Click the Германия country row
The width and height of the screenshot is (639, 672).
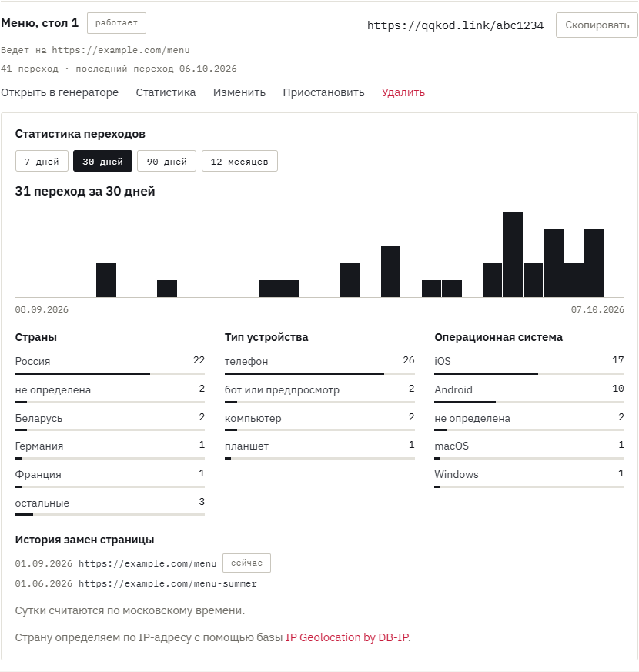pyautogui.click(x=110, y=450)
